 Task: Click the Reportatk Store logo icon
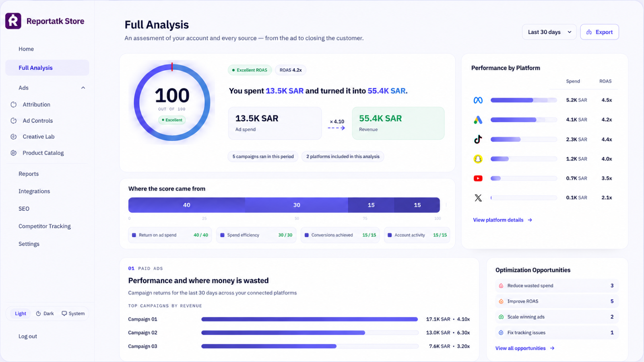click(x=13, y=21)
